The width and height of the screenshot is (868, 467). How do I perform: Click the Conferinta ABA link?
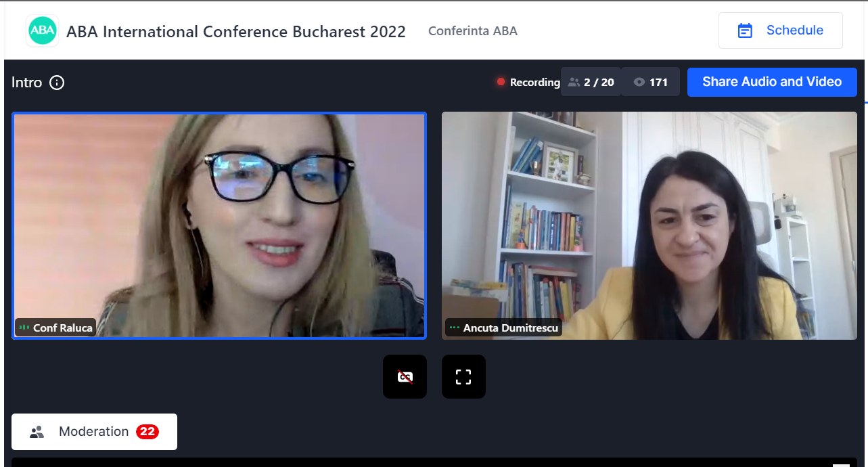pos(472,31)
